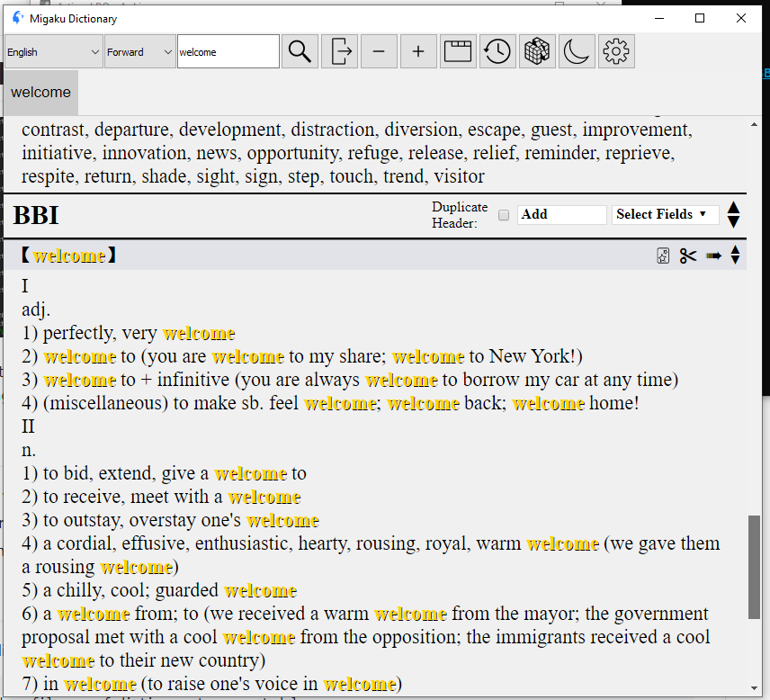The image size is (770, 700).
Task: Click the right arrow send icon
Action: [x=713, y=256]
